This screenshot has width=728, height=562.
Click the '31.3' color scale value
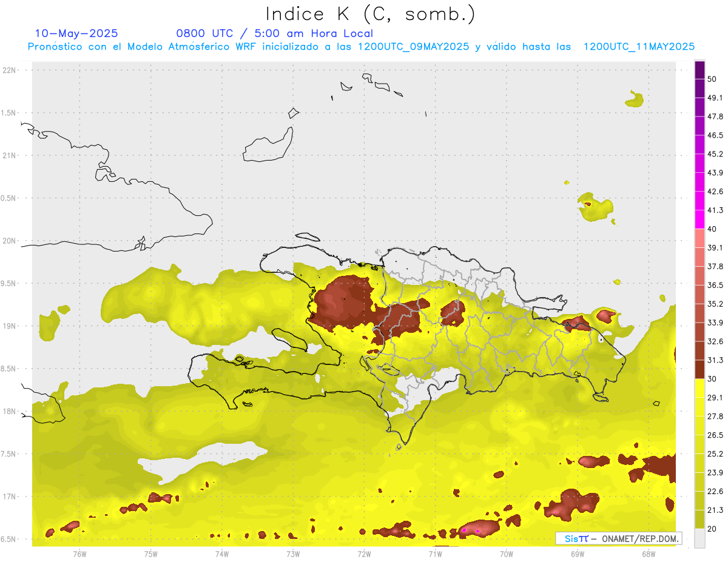(715, 360)
